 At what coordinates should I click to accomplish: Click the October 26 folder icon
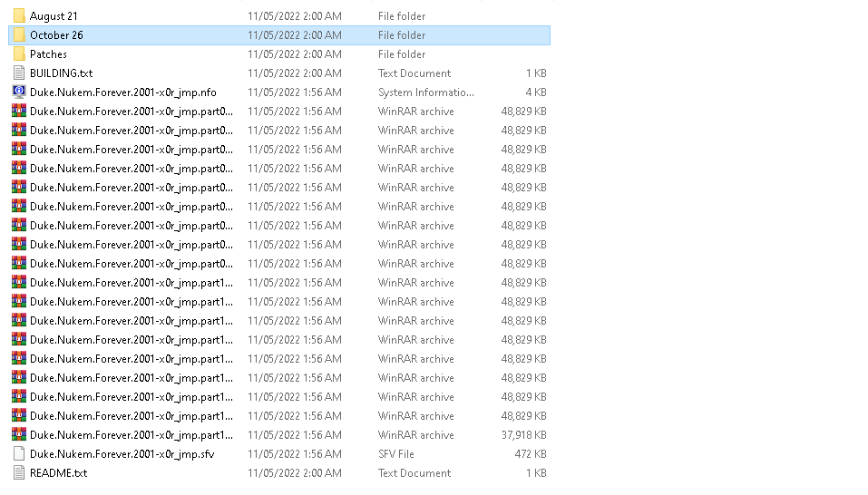19,35
